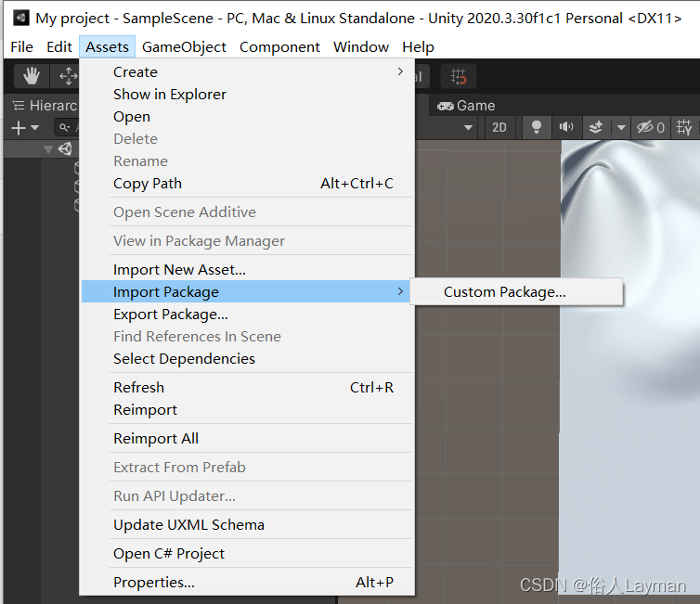Screen dimensions: 700x604
Task: Expand the Create submenu arrow
Action: (400, 71)
